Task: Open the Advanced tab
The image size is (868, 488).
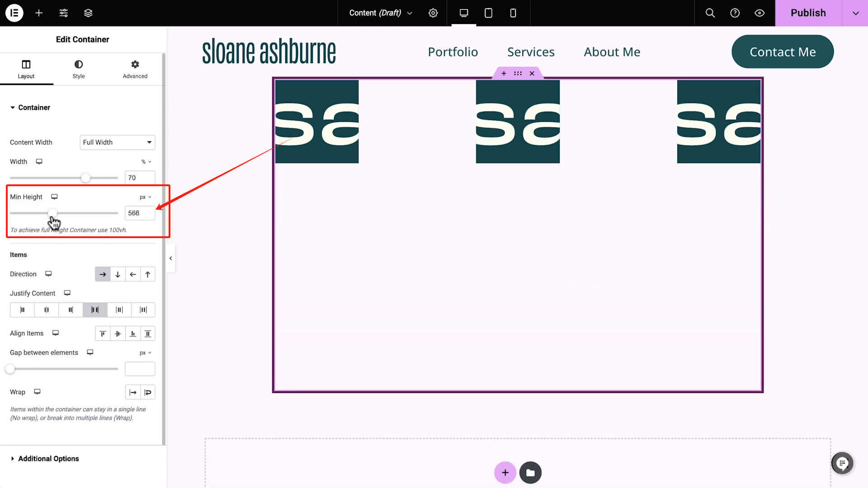Action: [135, 69]
